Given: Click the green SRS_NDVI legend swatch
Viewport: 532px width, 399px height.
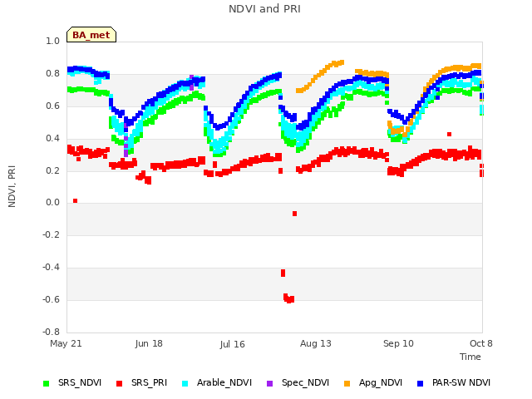Looking at the screenshot, I should [x=47, y=383].
